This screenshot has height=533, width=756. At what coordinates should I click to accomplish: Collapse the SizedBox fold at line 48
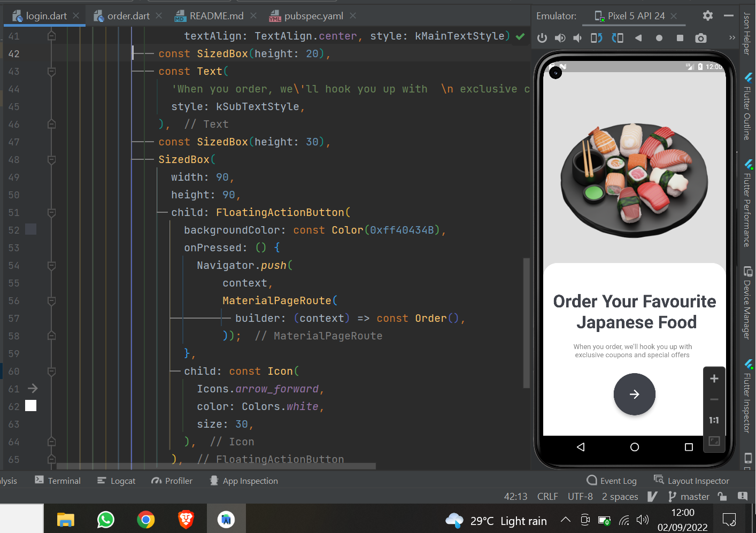pos(51,159)
